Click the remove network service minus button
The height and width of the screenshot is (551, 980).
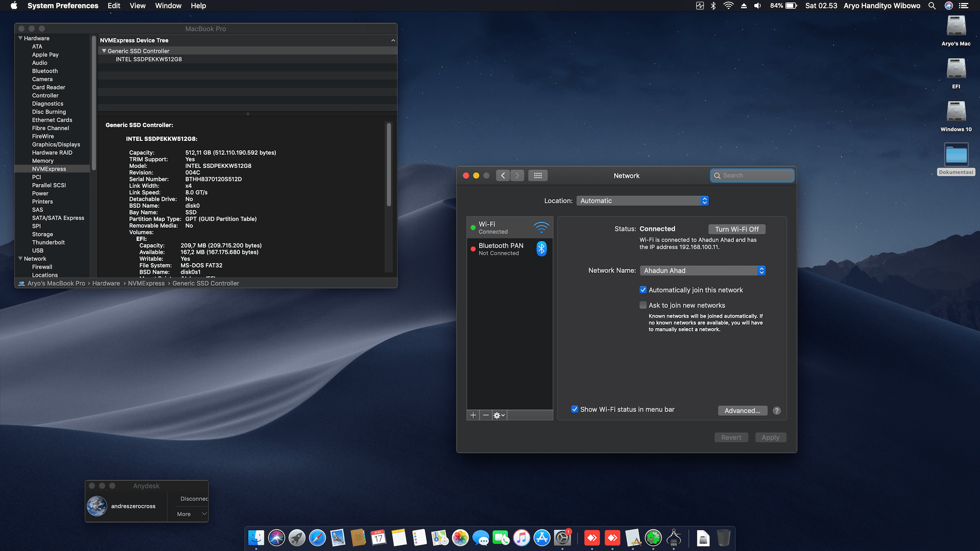click(486, 415)
